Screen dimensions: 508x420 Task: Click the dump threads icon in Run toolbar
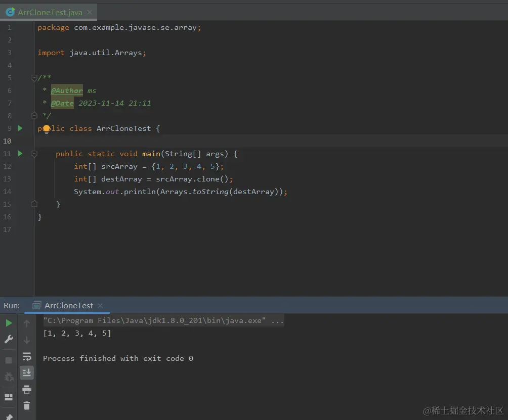point(9,377)
